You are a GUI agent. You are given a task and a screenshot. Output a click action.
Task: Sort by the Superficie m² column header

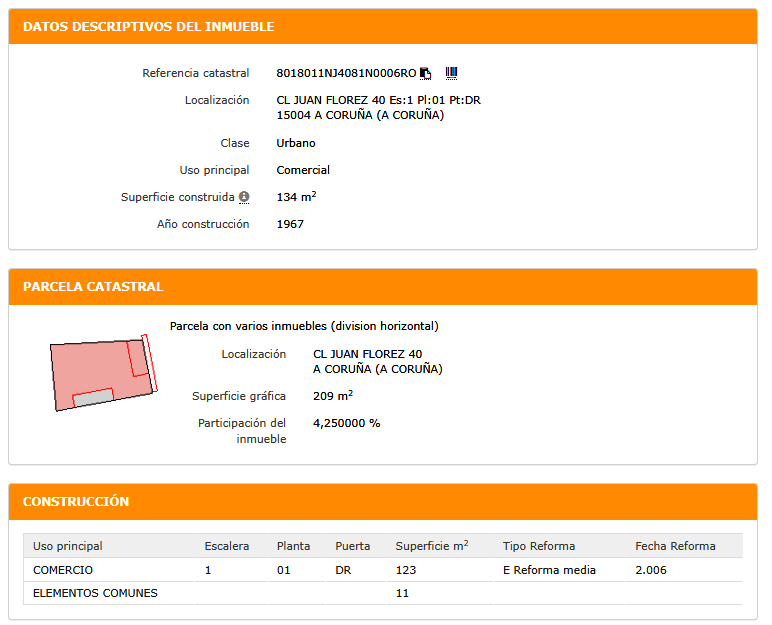coord(431,546)
